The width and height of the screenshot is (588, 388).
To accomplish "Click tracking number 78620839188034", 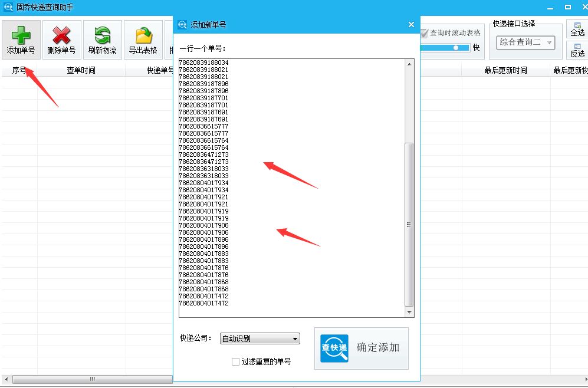I will pos(203,63).
